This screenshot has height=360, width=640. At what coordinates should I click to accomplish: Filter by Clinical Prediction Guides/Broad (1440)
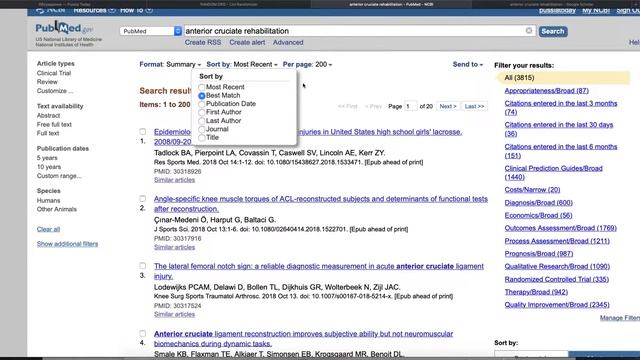(553, 173)
